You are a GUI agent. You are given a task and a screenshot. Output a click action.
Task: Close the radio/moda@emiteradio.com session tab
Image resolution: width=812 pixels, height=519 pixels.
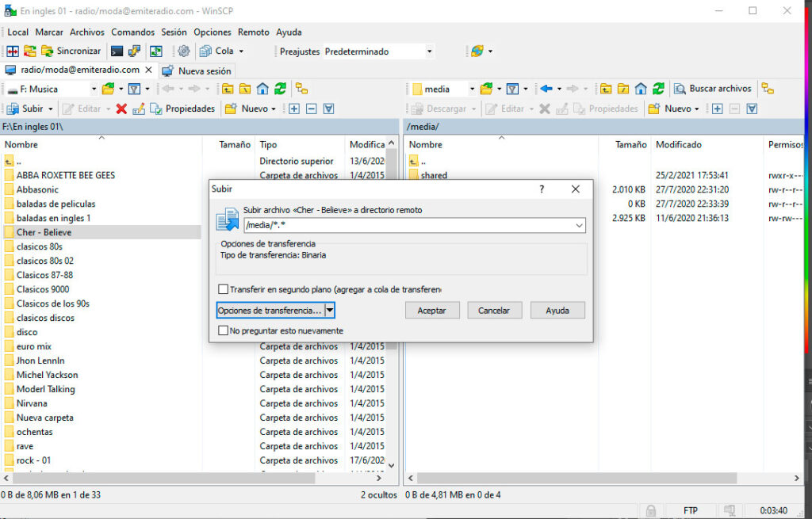(148, 70)
